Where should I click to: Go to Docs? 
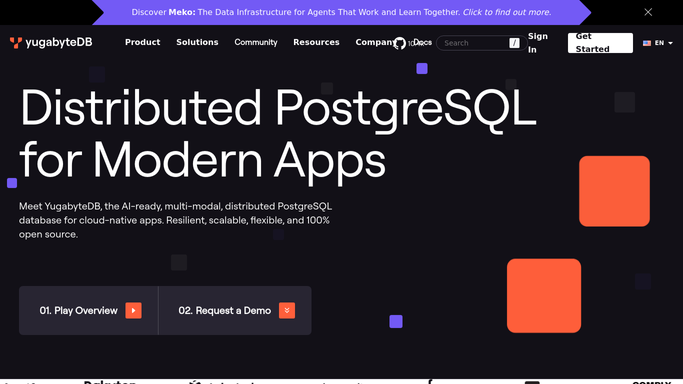click(423, 42)
